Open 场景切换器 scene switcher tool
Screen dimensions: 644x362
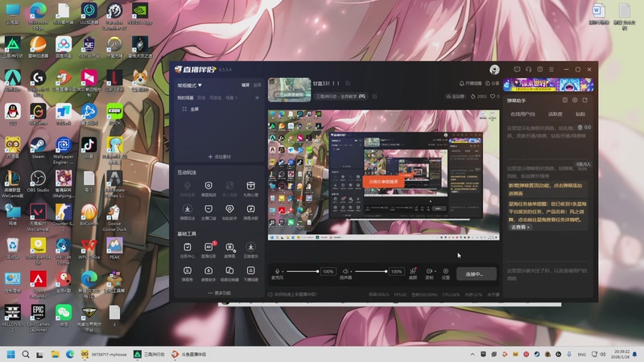(x=229, y=274)
